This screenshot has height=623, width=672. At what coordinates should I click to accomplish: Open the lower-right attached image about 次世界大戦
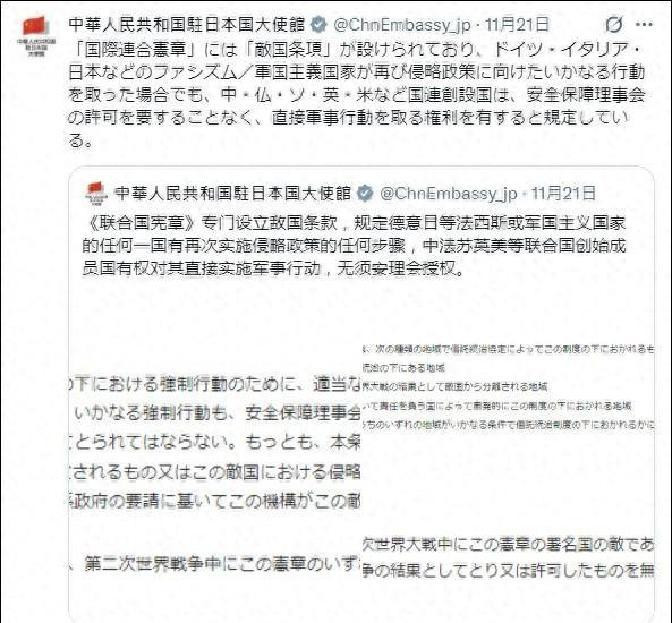click(508, 557)
